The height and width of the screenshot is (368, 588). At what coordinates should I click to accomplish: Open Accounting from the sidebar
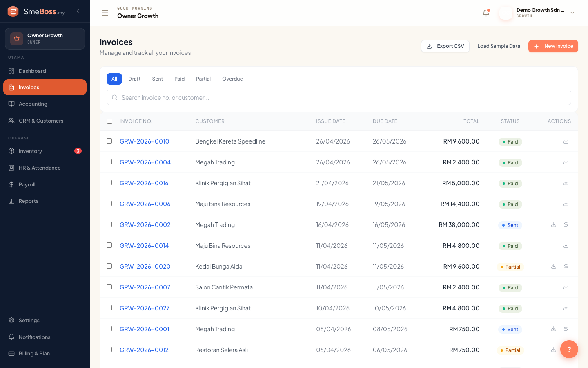[x=45, y=104]
